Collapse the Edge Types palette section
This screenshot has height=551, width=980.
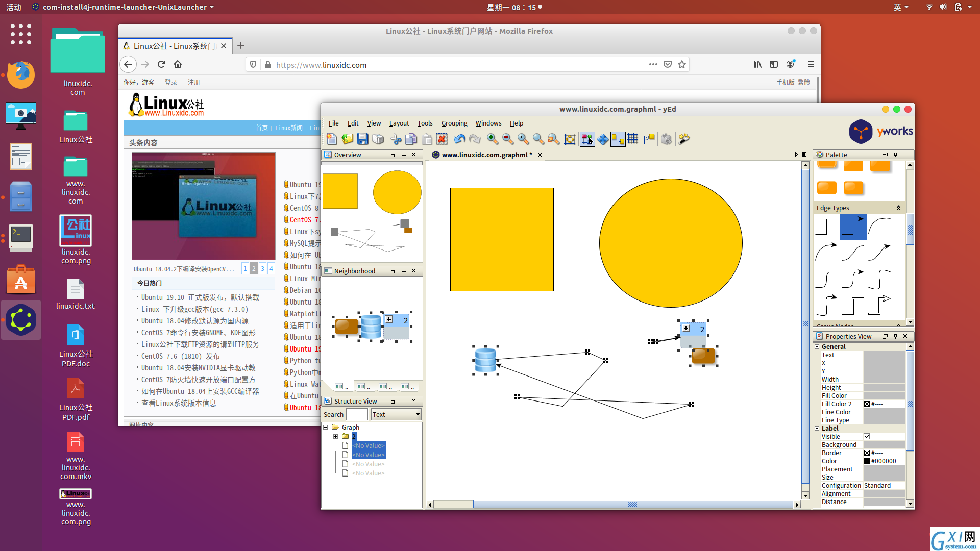tap(899, 208)
